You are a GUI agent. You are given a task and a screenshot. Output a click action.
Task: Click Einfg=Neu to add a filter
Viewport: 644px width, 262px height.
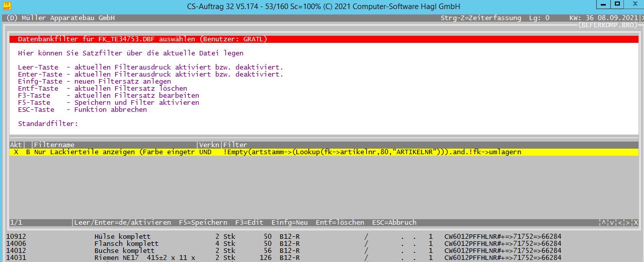pyautogui.click(x=289, y=222)
